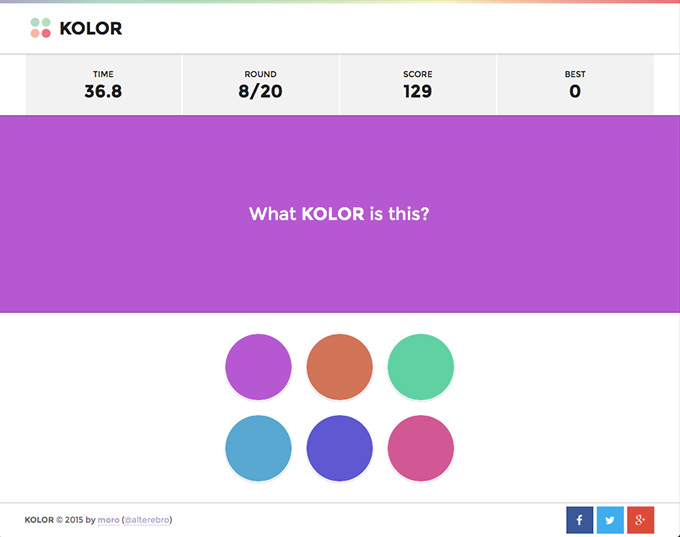Click the large purple question banner
Screen dimensions: 680x537
(340, 214)
